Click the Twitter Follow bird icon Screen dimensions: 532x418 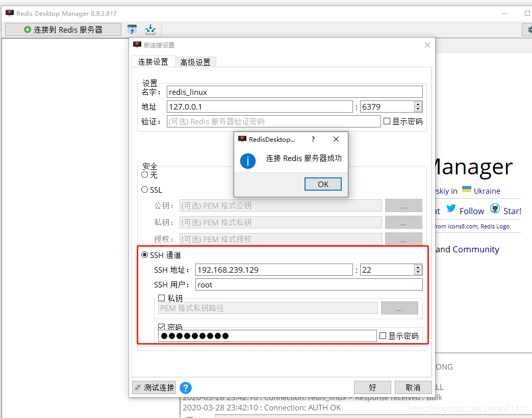[x=451, y=208]
